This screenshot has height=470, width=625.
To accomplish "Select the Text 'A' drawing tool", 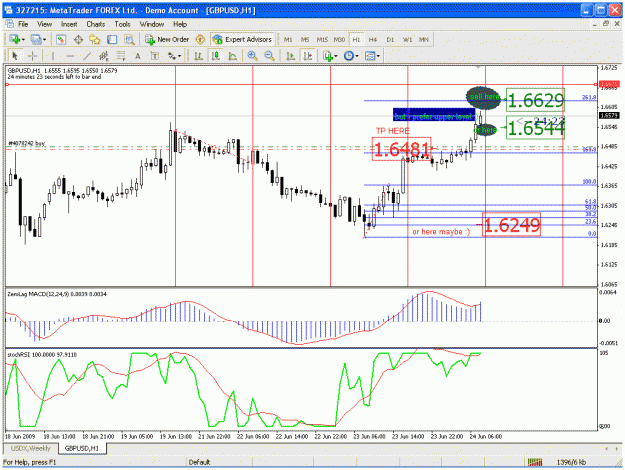I will pos(138,56).
